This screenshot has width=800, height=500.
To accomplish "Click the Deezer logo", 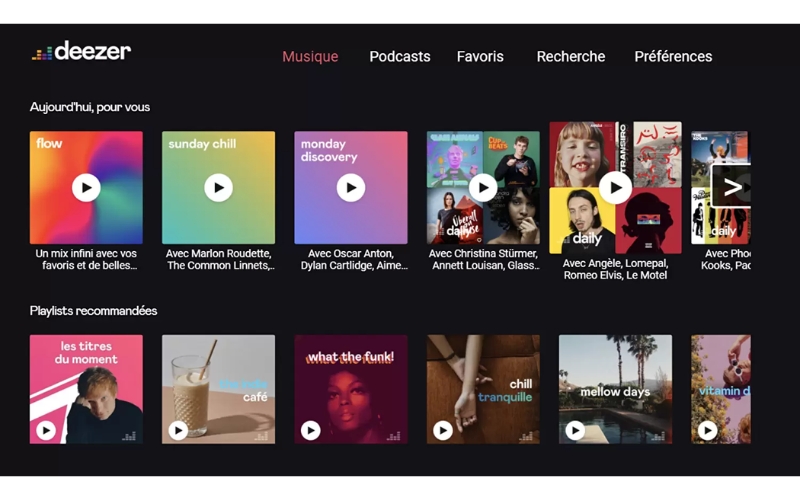I will coord(81,51).
